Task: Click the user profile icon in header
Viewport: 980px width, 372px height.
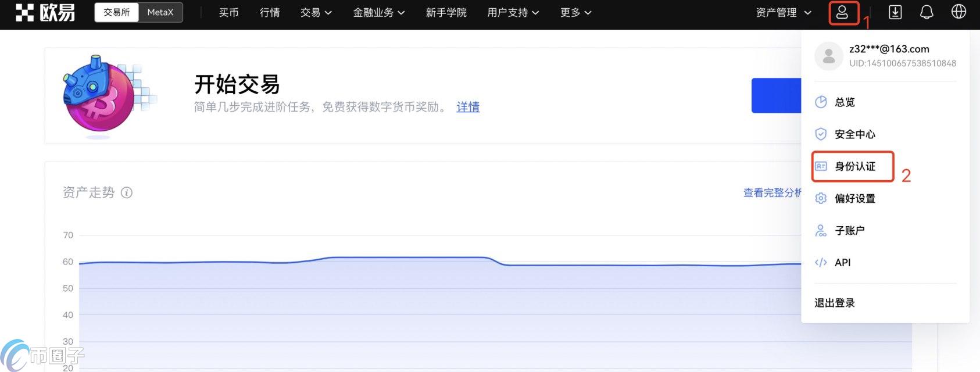Action: tap(842, 13)
